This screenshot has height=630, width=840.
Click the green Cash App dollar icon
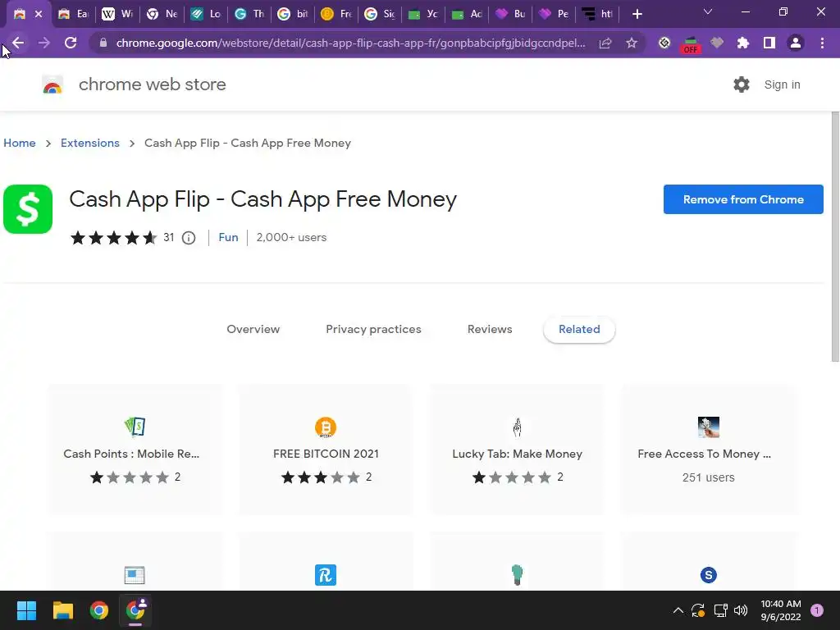[x=28, y=209]
